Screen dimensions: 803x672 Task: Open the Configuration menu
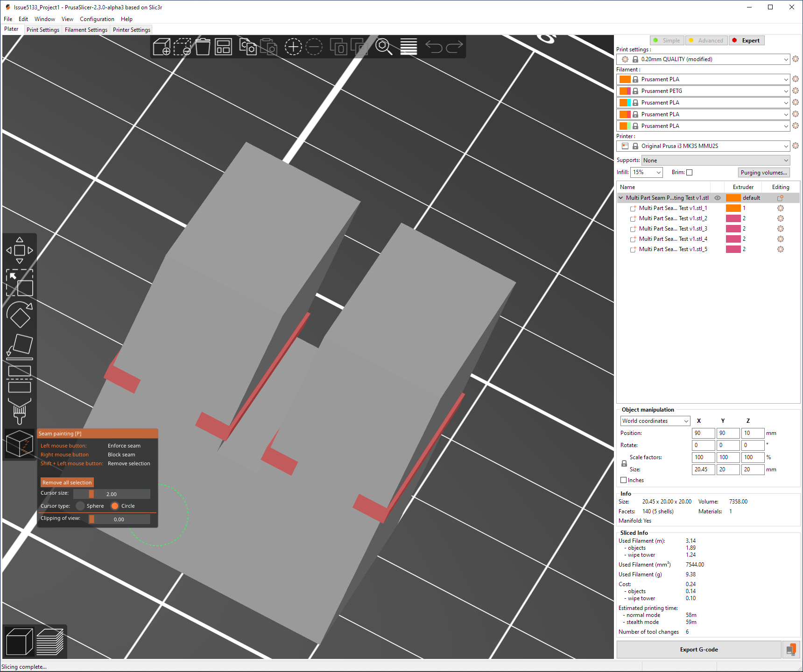point(97,19)
